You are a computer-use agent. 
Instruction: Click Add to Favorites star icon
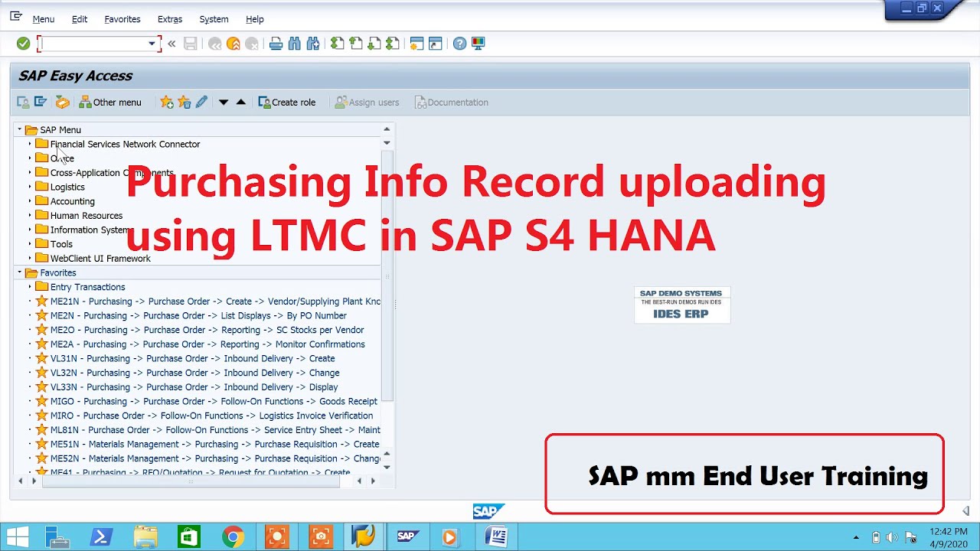(x=166, y=102)
